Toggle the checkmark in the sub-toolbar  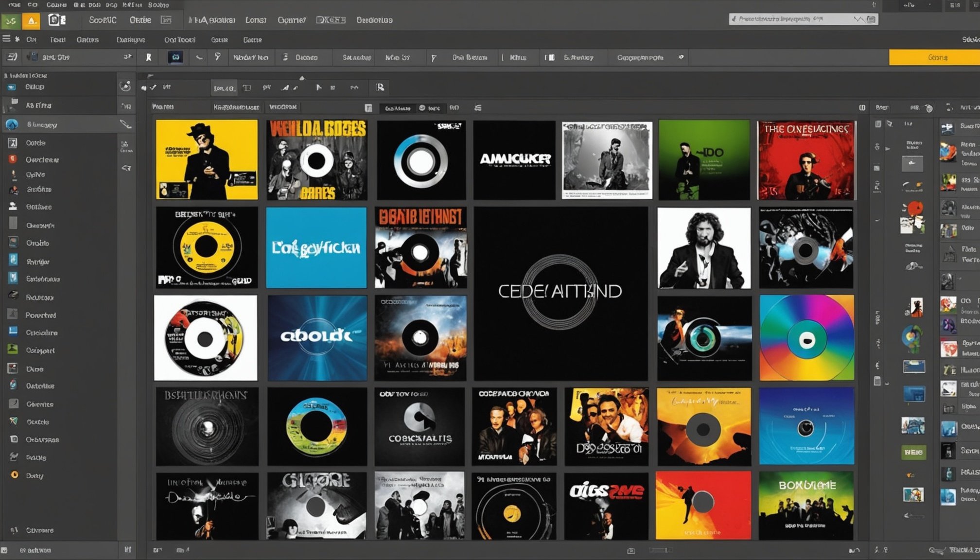click(x=153, y=87)
